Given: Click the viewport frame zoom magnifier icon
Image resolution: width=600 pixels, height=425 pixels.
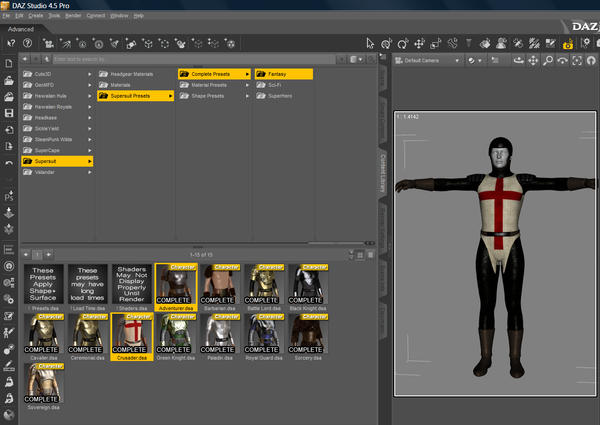Looking at the screenshot, I should tap(549, 61).
